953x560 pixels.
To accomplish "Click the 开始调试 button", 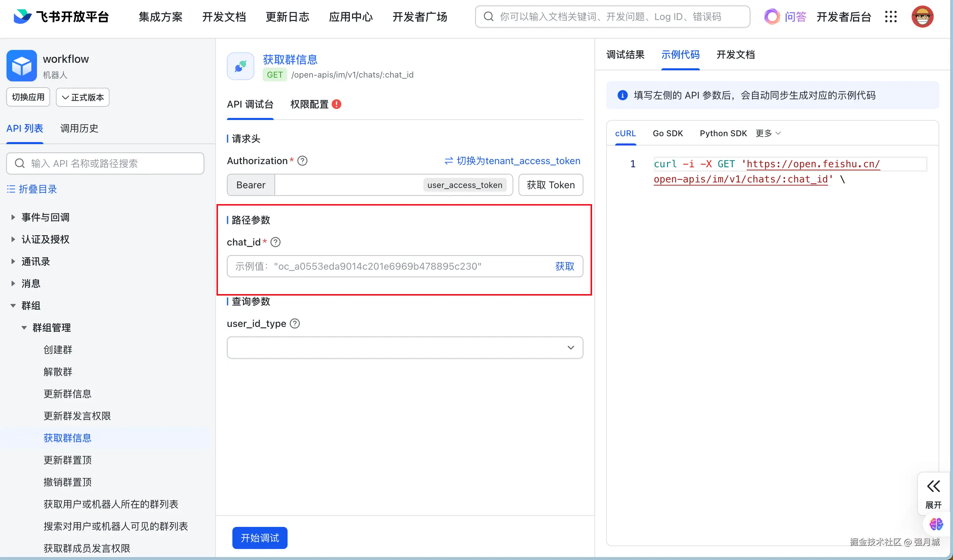I will pos(260,538).
